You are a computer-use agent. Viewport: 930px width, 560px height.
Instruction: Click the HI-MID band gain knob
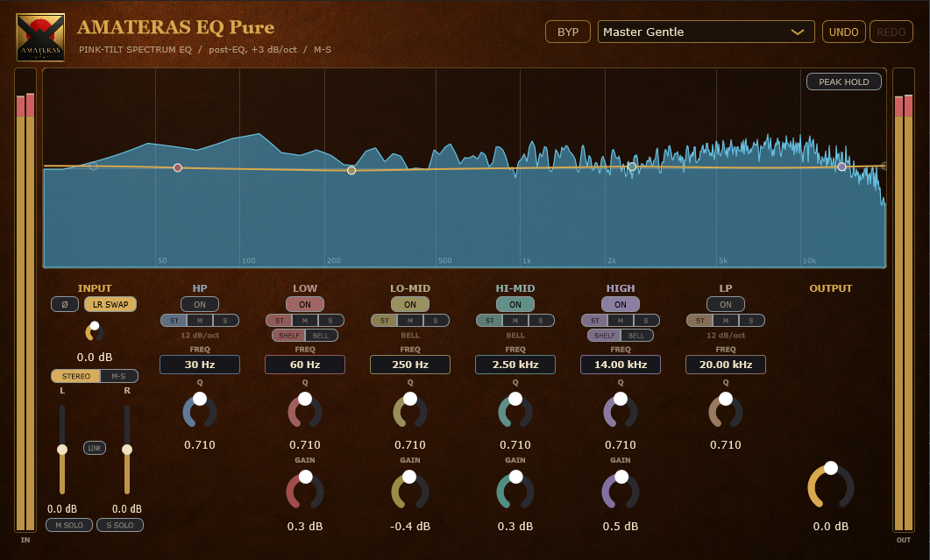[515, 490]
